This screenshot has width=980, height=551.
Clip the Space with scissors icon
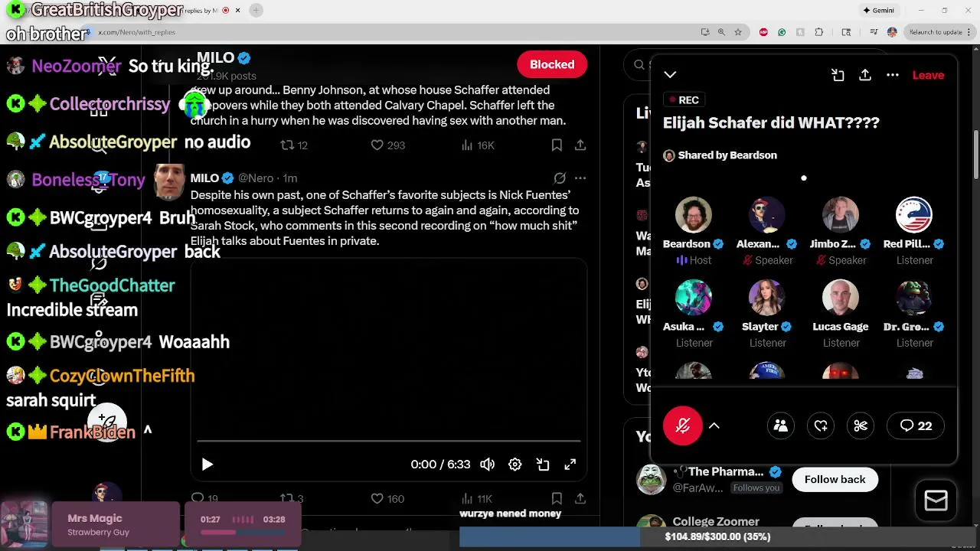[861, 425]
